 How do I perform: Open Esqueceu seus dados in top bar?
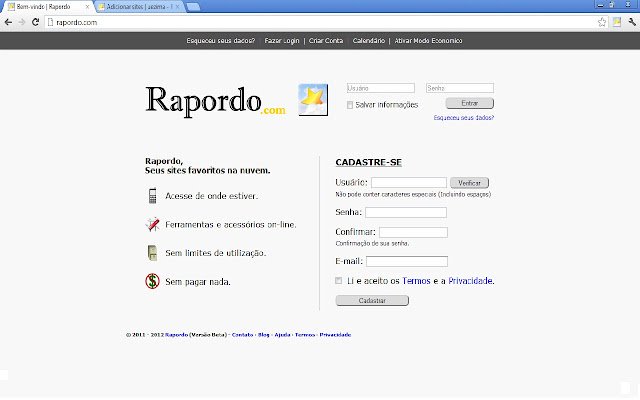click(220, 41)
